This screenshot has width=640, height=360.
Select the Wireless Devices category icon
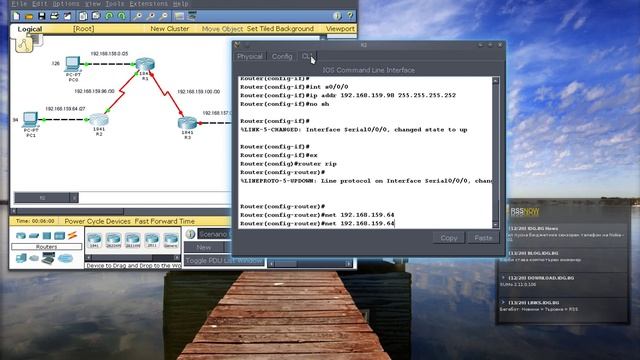[60, 236]
